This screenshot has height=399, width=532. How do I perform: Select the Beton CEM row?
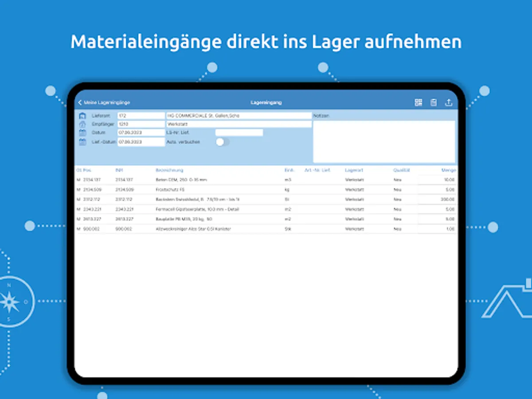coord(266,180)
